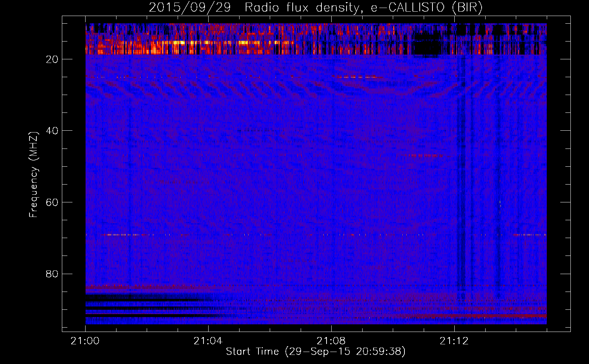Click the plot title "Radio flux density, e-CALLISTO (BIR)"
This screenshot has height=364, width=589.
[x=363, y=8]
